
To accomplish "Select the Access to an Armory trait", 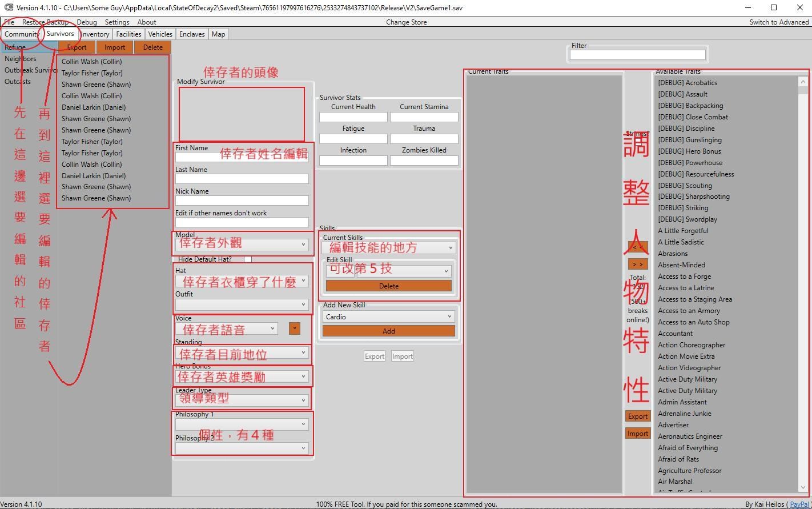I will 689,311.
